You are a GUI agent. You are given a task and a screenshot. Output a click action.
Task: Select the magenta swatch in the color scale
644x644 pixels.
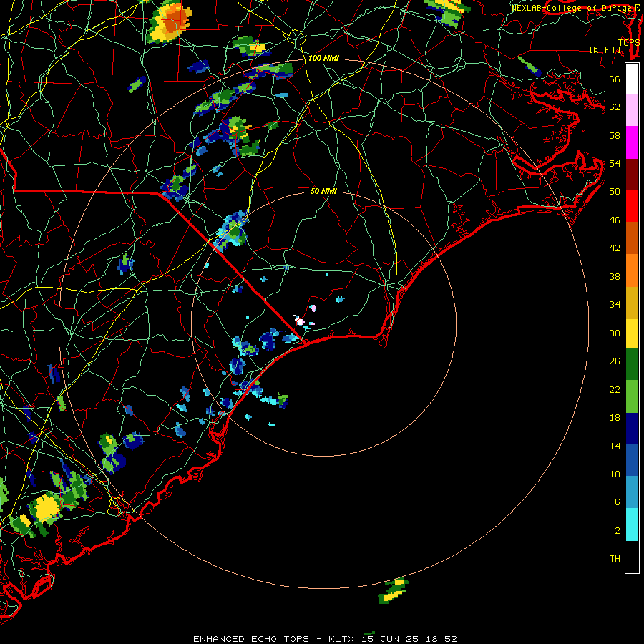point(632,142)
